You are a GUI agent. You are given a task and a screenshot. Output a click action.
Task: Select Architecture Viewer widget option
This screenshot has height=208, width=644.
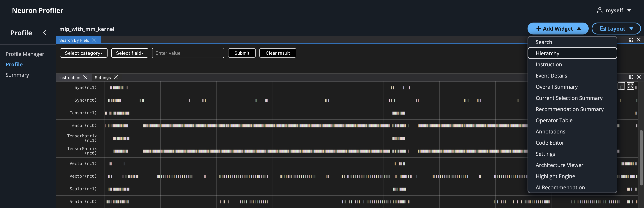[x=559, y=165]
